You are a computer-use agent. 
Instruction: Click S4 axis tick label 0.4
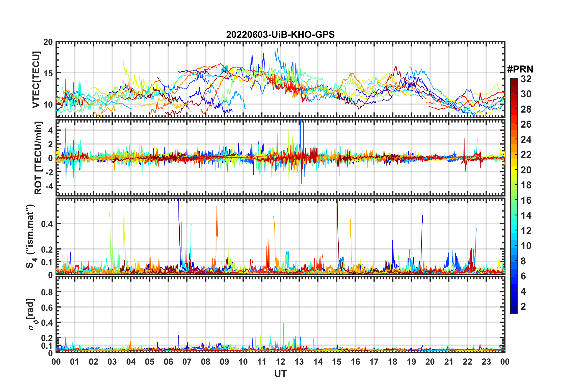coord(47,224)
